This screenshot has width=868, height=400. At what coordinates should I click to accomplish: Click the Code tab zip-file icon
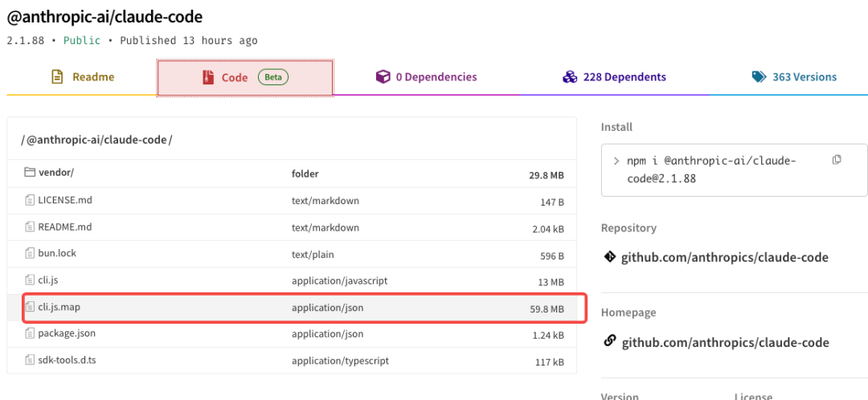208,77
